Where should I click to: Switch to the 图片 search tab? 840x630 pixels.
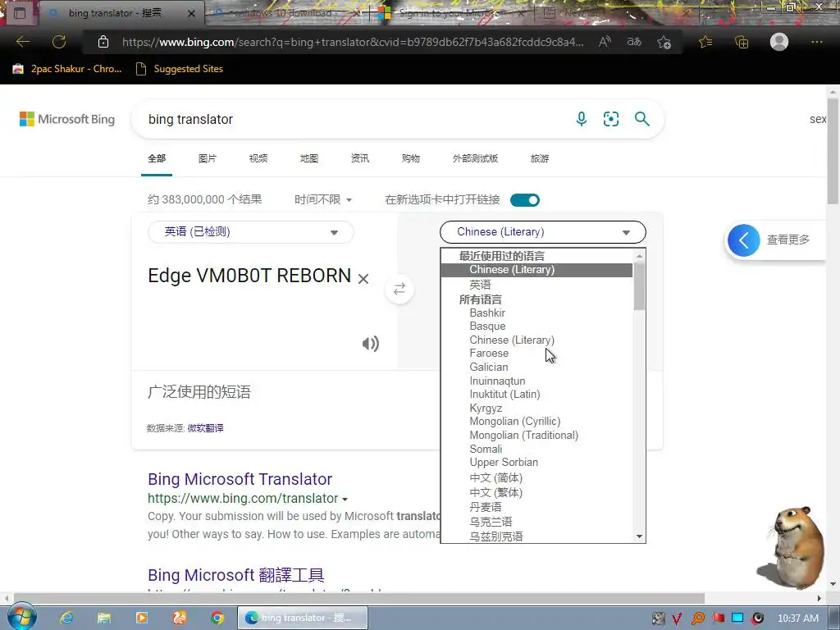click(x=208, y=158)
